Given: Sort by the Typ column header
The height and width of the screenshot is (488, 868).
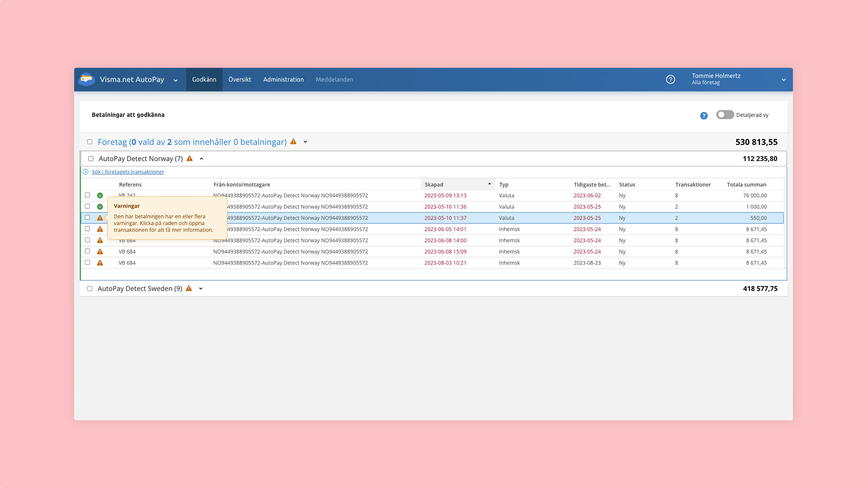Looking at the screenshot, I should pyautogui.click(x=504, y=184).
